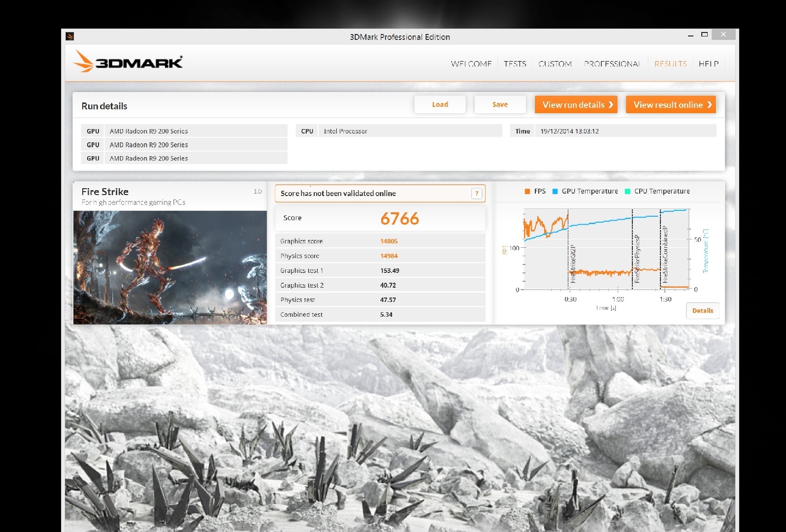Image resolution: width=786 pixels, height=532 pixels.
Task: Click the Graphics test 2 value 40.72
Action: pyautogui.click(x=388, y=285)
